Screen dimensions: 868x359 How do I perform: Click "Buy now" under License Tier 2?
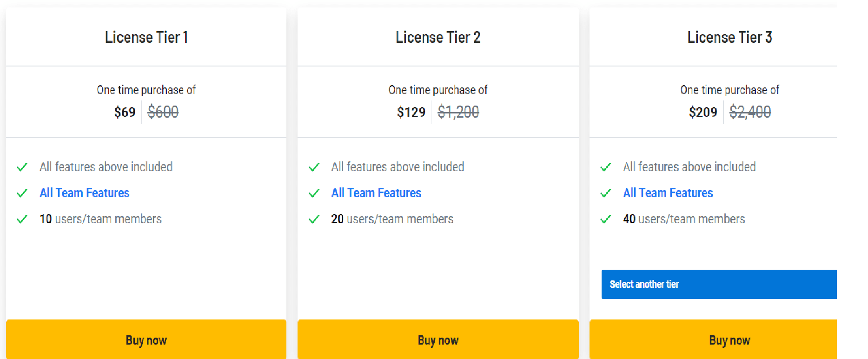coord(438,340)
